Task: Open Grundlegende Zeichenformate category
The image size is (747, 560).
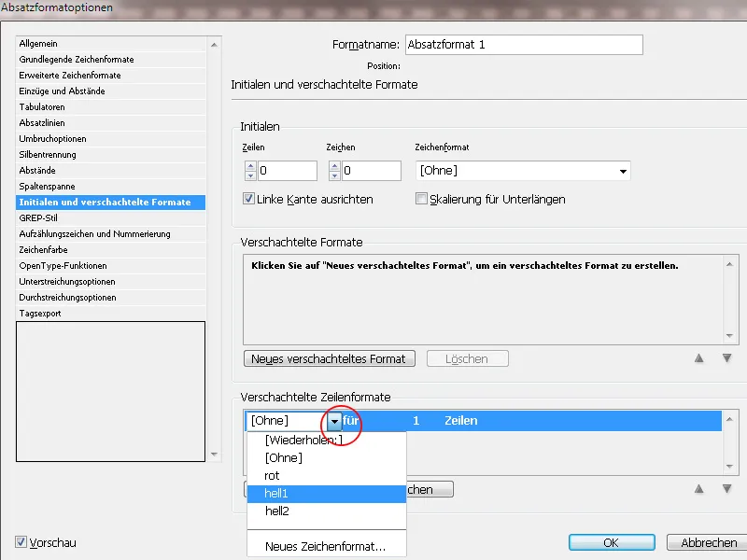Action: point(110,59)
